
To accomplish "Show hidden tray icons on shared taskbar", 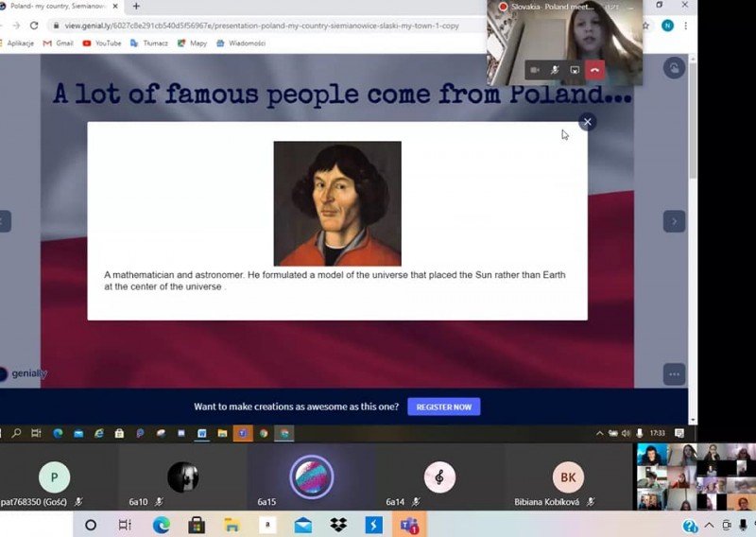I will [599, 433].
